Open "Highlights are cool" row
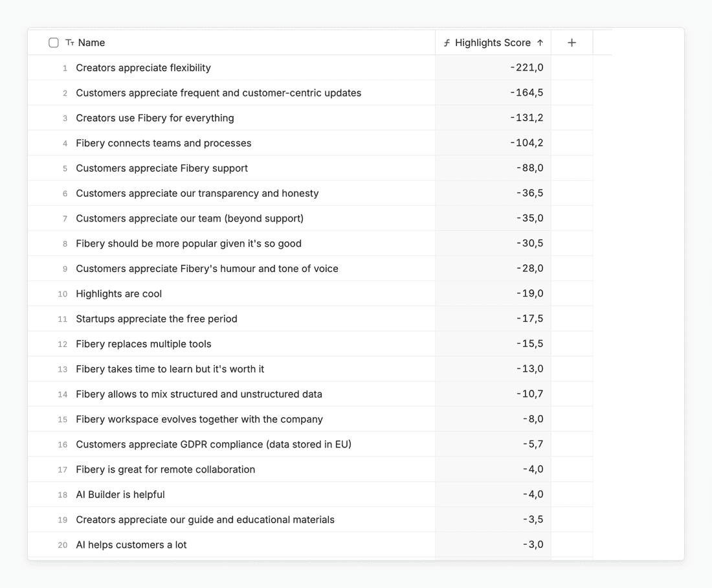 click(x=118, y=294)
